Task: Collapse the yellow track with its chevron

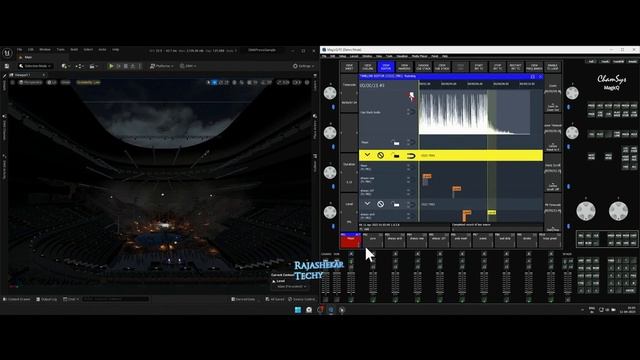Action: click(x=367, y=155)
